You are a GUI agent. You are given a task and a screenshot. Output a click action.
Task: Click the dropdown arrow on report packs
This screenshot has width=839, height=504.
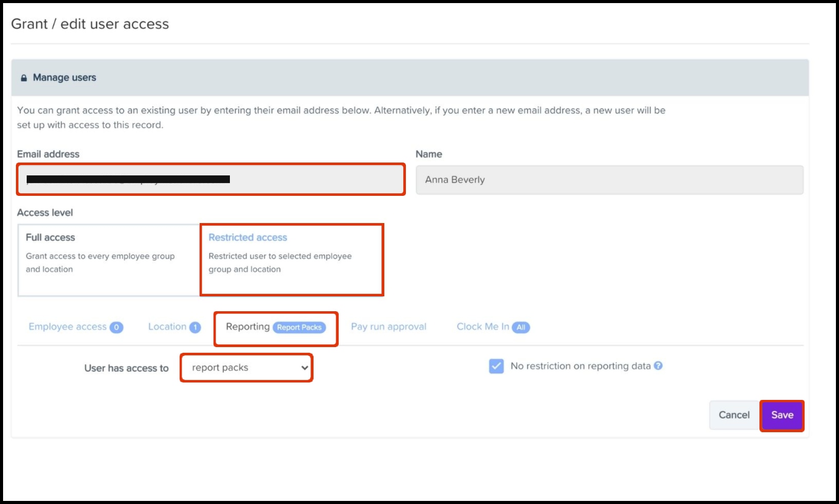304,368
